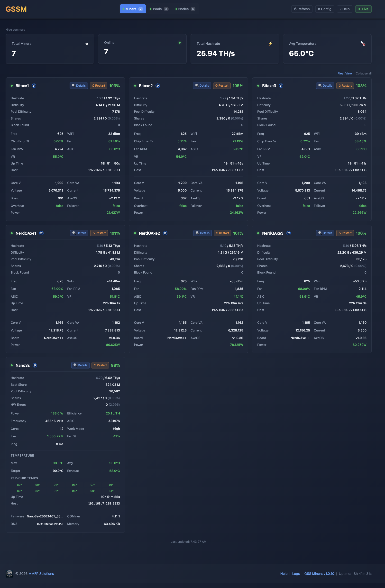Click the GSSM logo

pos(16,9)
